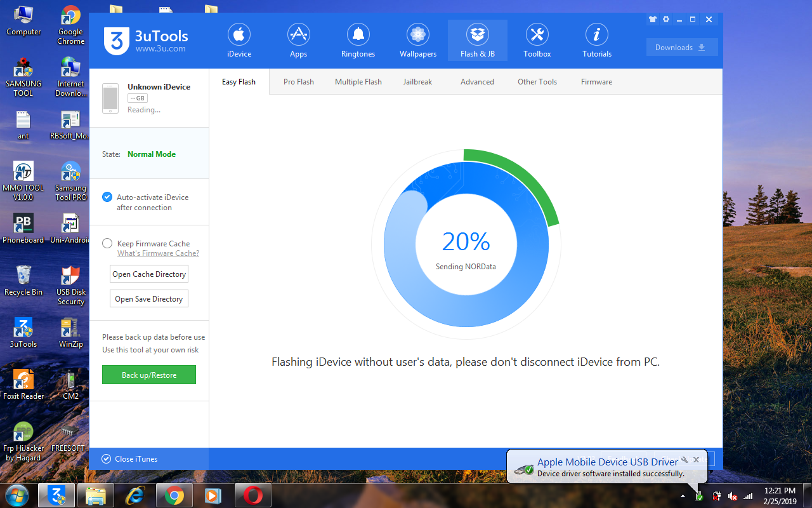
Task: Open the Advanced tab
Action: click(478, 82)
